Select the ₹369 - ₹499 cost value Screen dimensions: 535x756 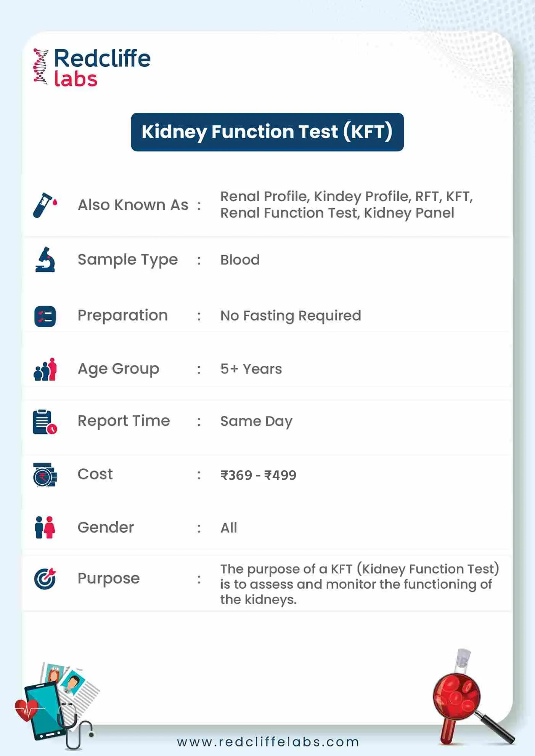point(258,475)
